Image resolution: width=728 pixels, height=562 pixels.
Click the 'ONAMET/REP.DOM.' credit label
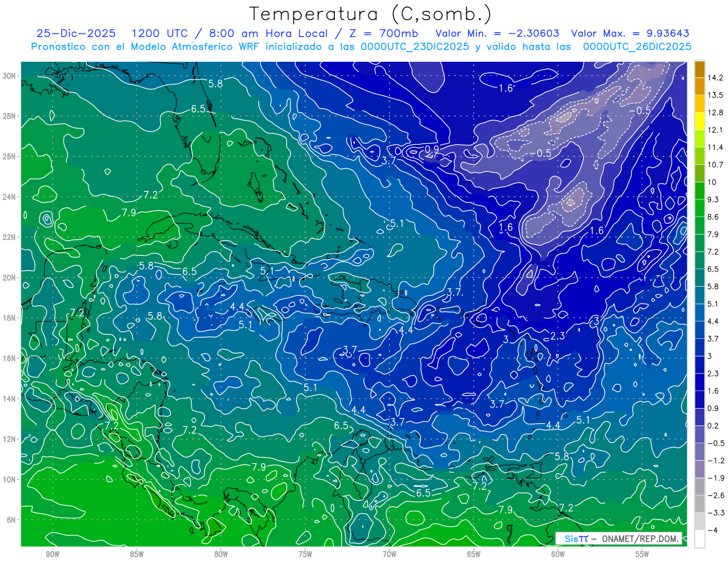[x=641, y=538]
